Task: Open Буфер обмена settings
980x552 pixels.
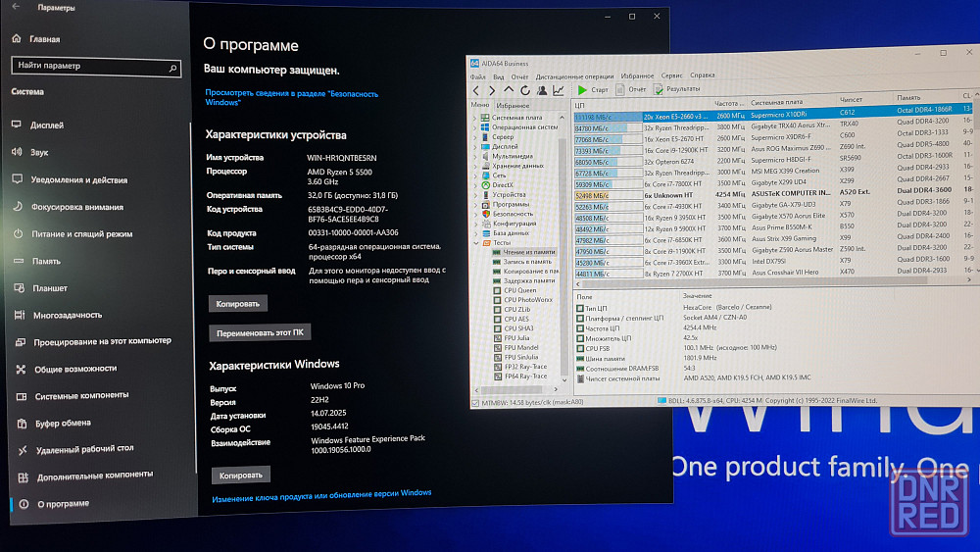Action: click(x=55, y=424)
